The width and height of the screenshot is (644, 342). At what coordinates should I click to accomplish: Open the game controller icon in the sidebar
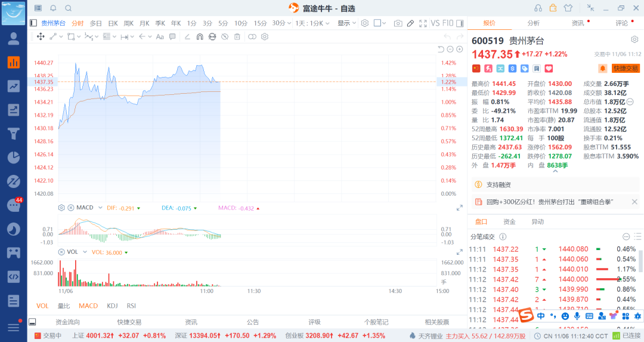click(x=14, y=252)
